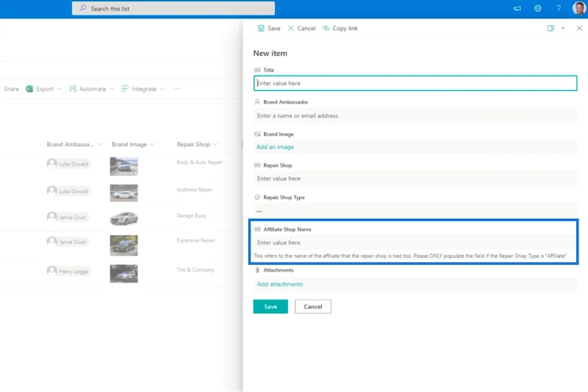
Task: Click the edit form icon at top right
Action: tap(551, 28)
